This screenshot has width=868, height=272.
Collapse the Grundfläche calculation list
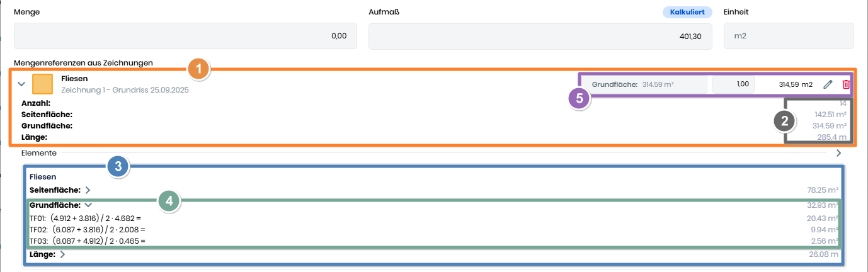[x=88, y=205]
